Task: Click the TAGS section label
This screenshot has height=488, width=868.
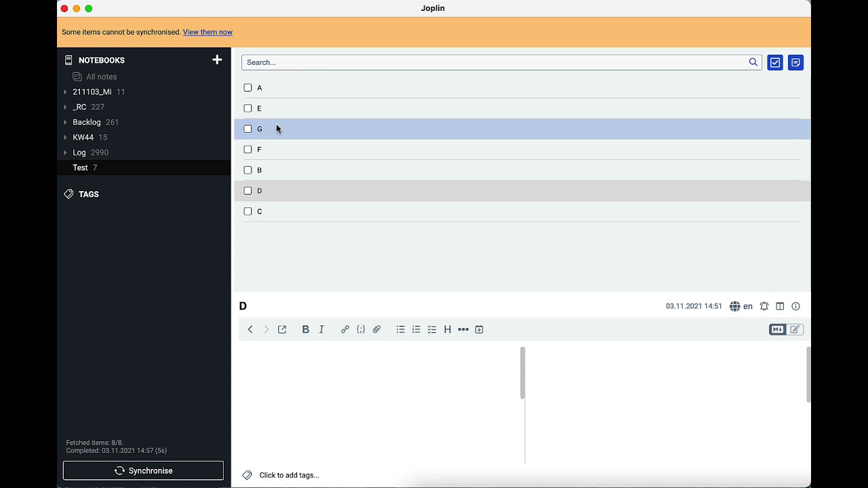Action: click(89, 194)
